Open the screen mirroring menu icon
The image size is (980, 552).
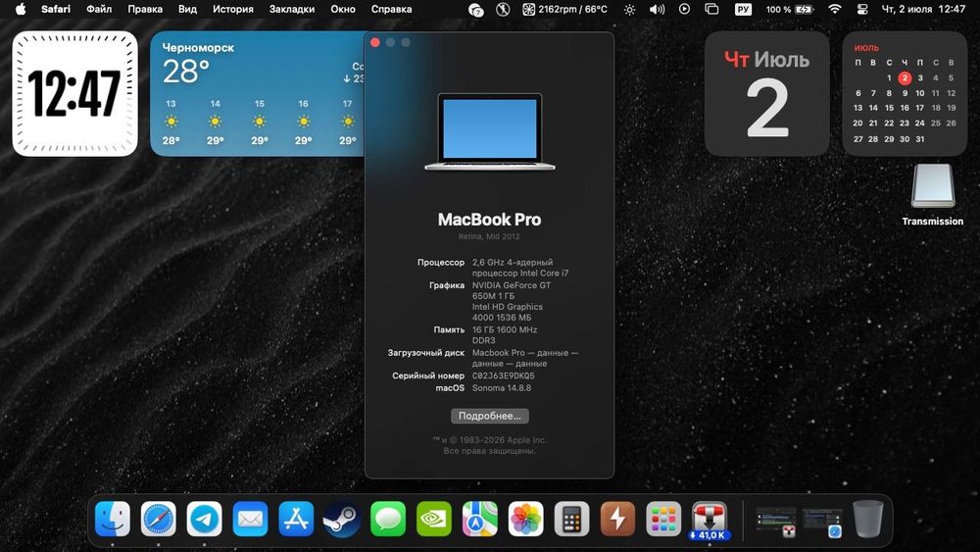tap(711, 10)
